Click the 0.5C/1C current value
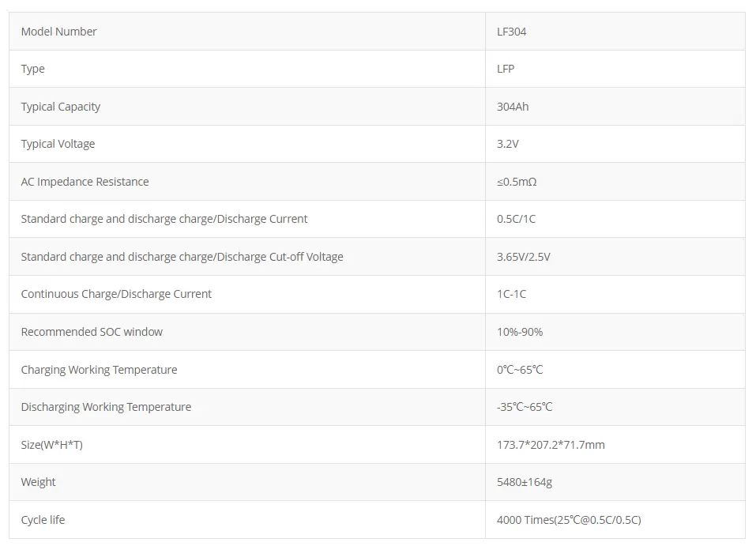The height and width of the screenshot is (546, 756). click(516, 219)
